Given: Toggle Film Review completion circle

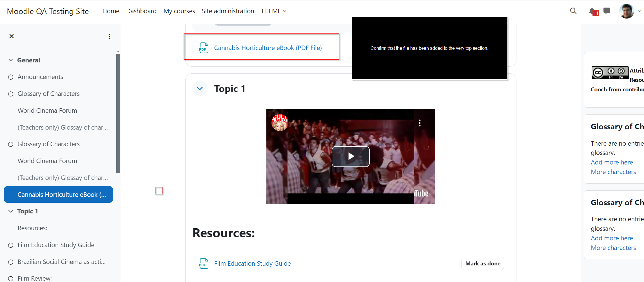Looking at the screenshot, I should [11, 279].
